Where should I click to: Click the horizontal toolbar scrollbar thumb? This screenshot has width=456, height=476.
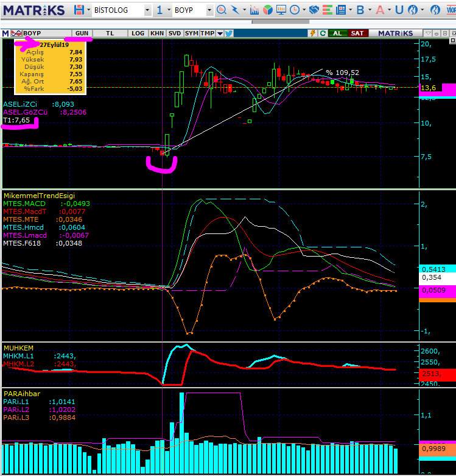[x=281, y=21]
